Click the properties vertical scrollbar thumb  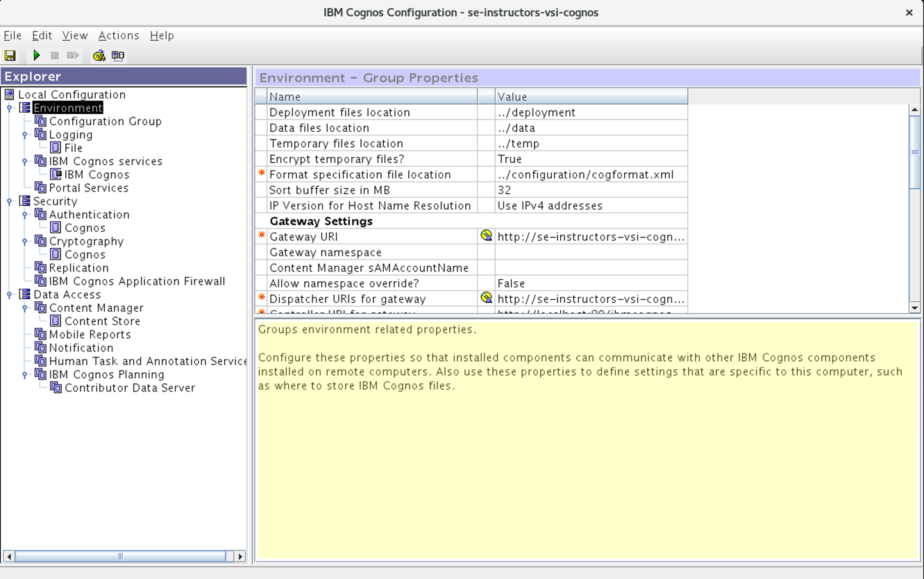click(914, 152)
